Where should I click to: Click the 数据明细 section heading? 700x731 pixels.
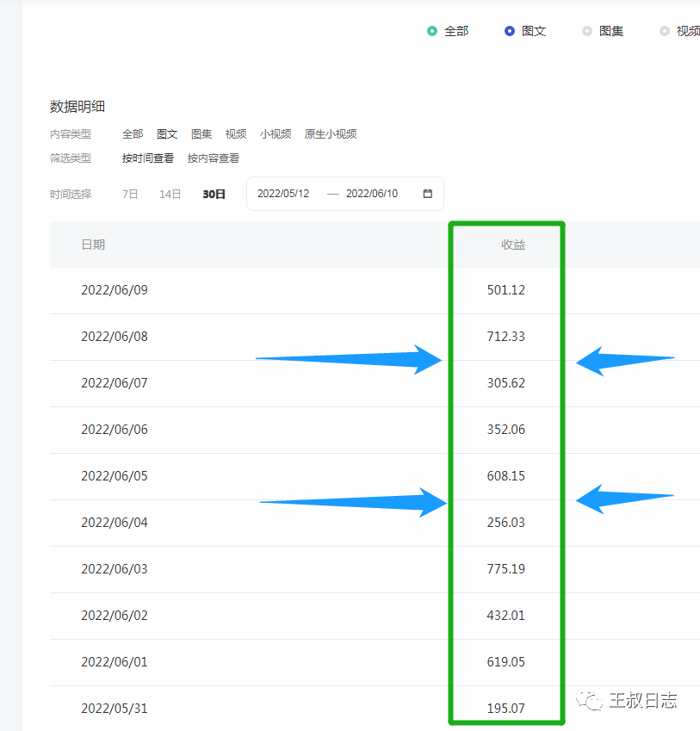(x=77, y=107)
